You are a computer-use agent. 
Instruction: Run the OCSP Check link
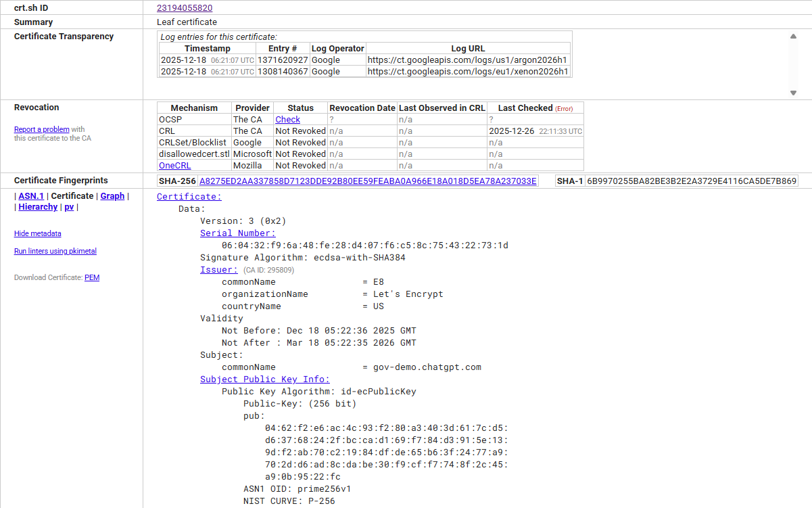point(287,119)
